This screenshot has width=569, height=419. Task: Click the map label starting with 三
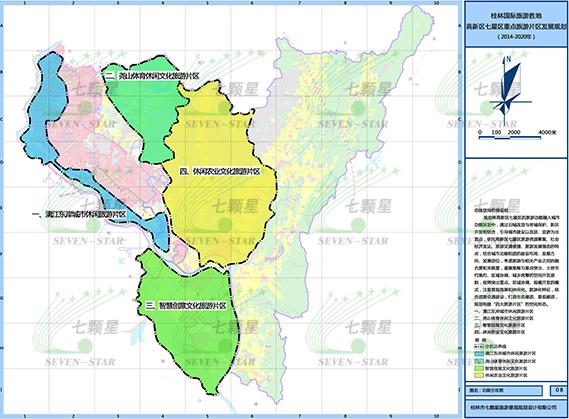[186, 306]
